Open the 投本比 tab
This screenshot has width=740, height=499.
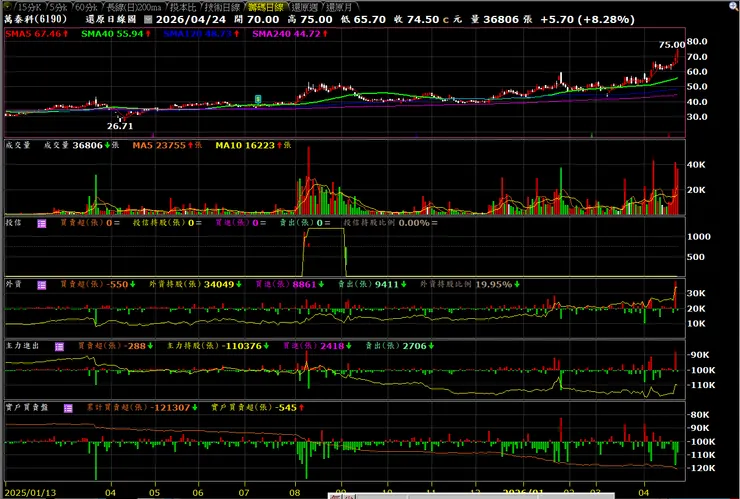pyautogui.click(x=183, y=7)
